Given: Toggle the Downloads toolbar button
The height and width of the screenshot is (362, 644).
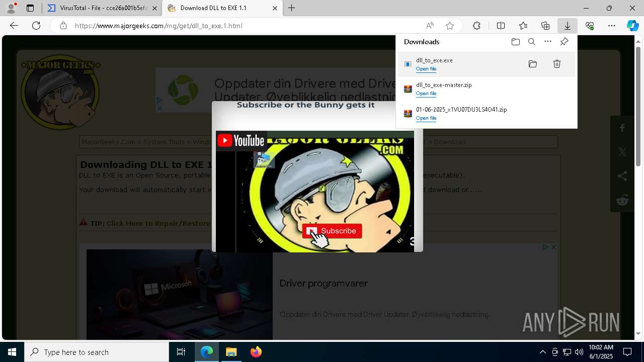Looking at the screenshot, I should coord(568,26).
